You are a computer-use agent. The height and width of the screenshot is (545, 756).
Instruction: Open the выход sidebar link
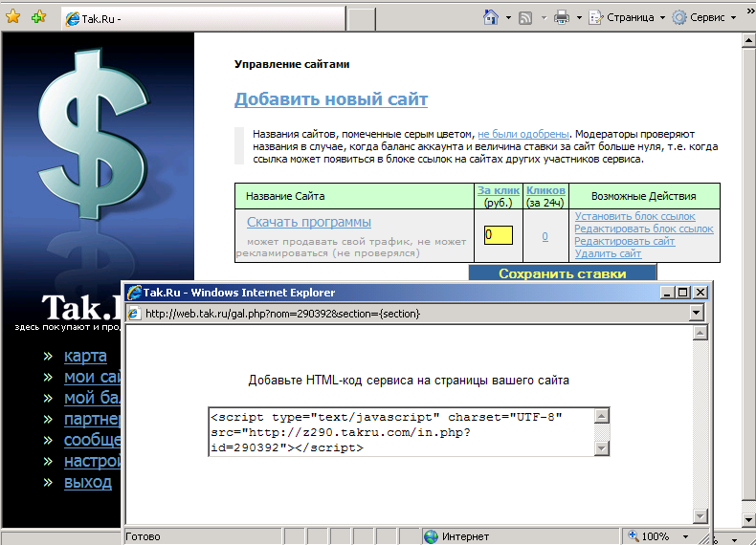(88, 482)
